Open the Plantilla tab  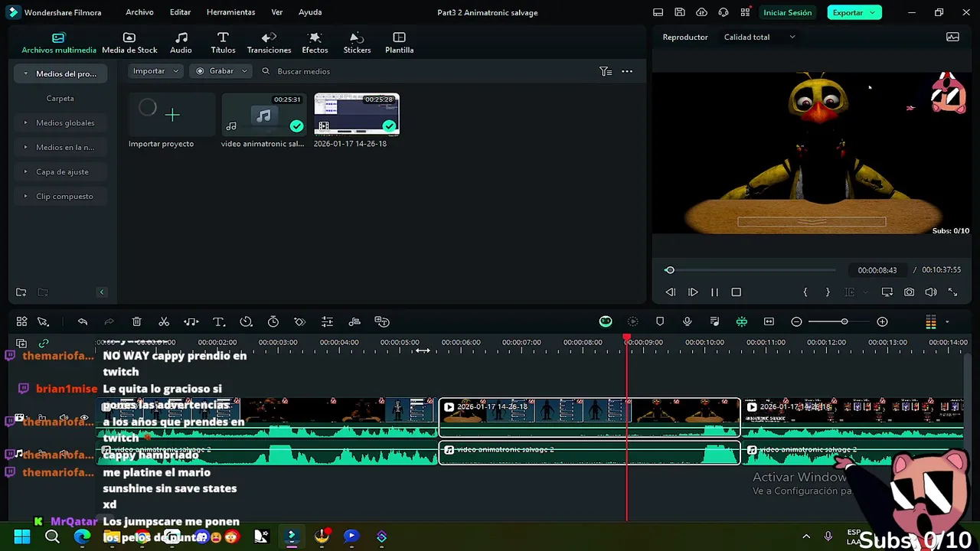(399, 43)
